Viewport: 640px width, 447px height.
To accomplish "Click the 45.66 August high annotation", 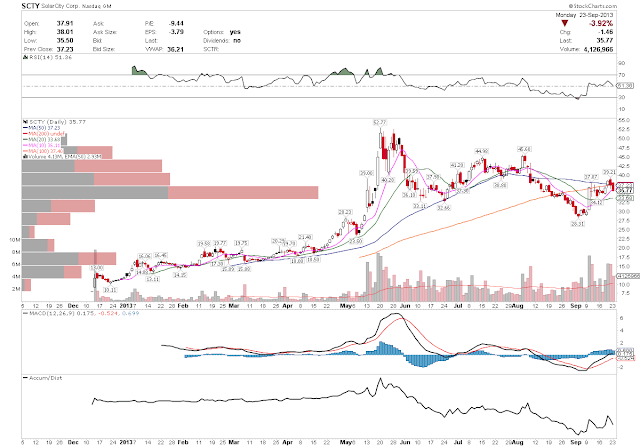I will 524,149.
